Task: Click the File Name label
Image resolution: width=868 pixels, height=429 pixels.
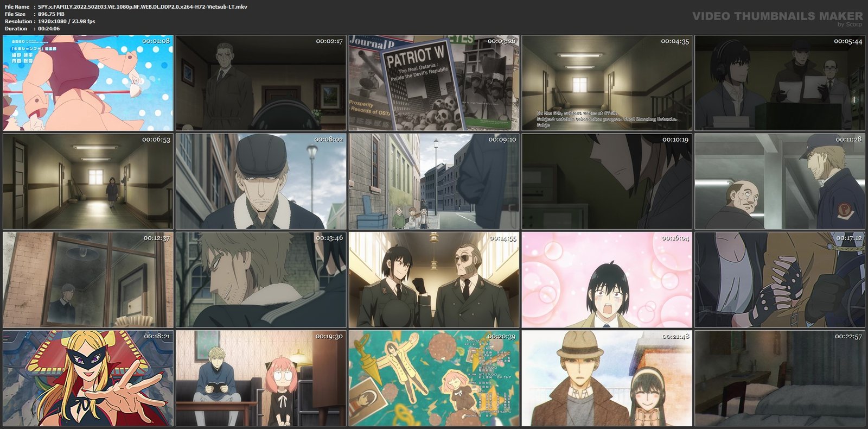Action: pyautogui.click(x=17, y=7)
